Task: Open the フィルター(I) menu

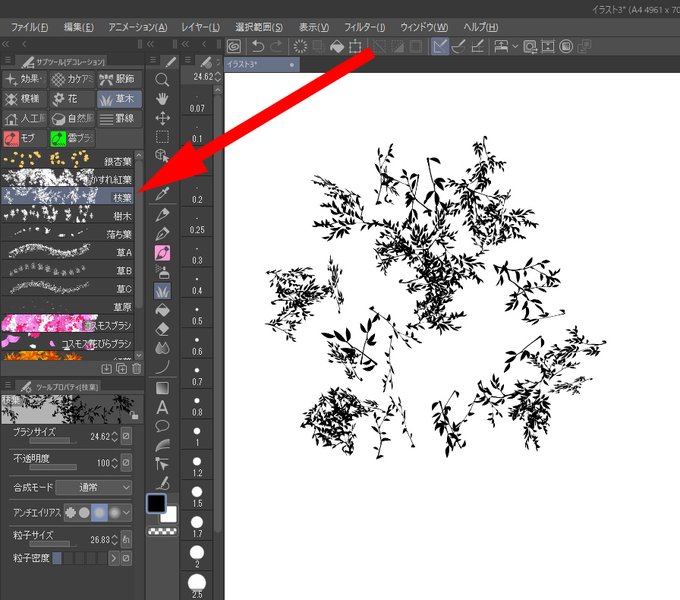Action: (365, 27)
